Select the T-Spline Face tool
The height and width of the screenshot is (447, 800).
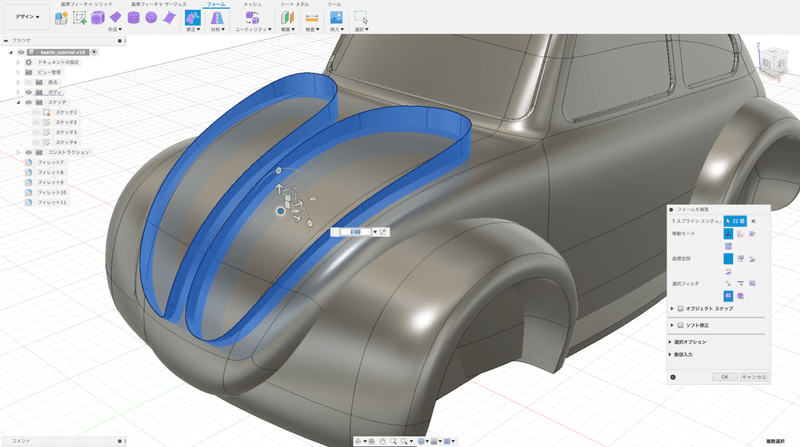169,18
